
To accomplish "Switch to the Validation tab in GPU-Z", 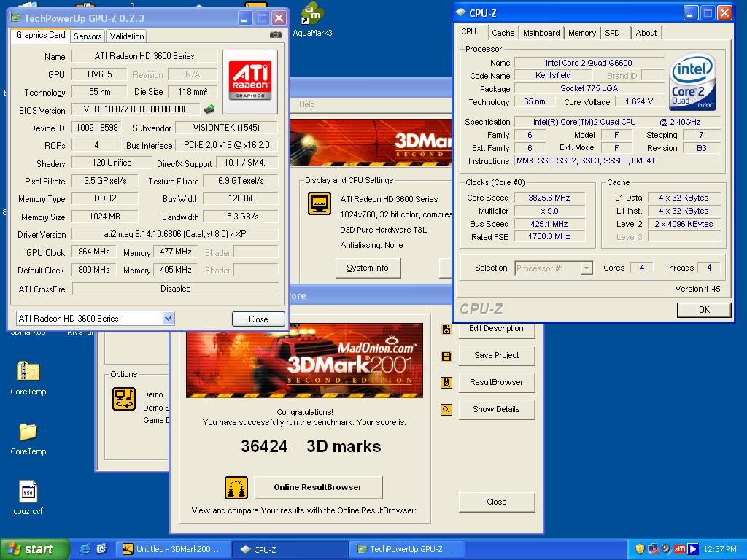I will [126, 36].
